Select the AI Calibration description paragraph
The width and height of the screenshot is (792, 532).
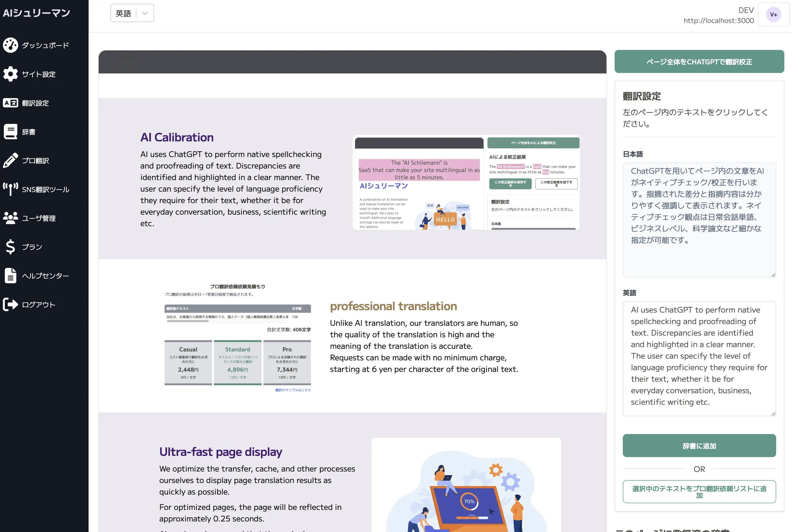[x=233, y=189]
